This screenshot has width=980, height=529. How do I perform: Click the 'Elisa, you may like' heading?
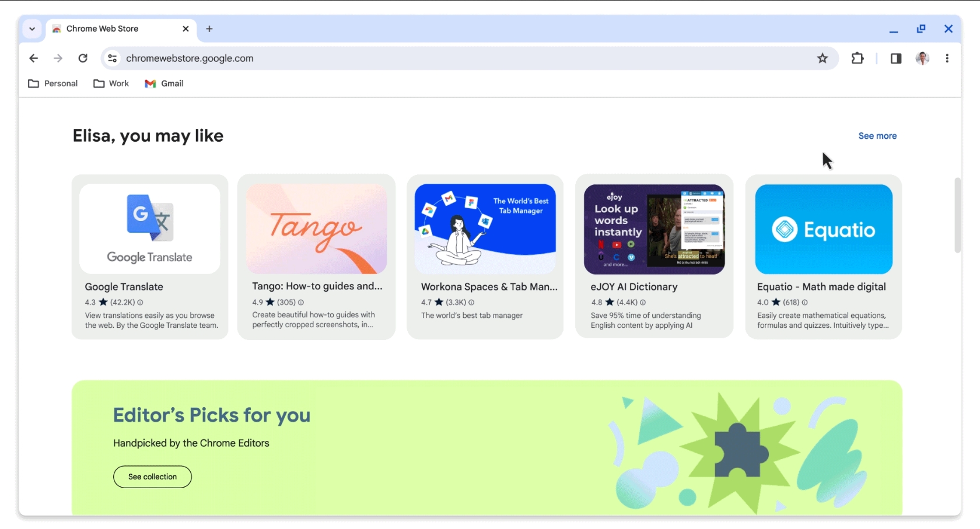[x=148, y=136]
